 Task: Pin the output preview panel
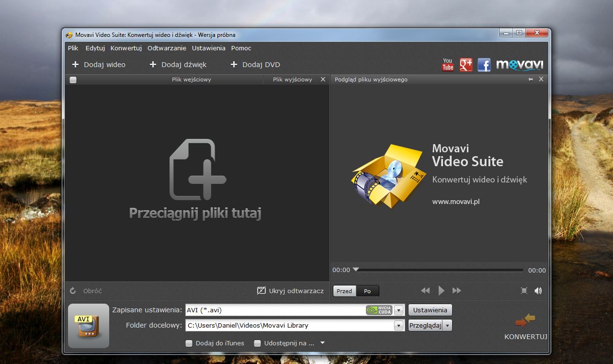coord(531,80)
